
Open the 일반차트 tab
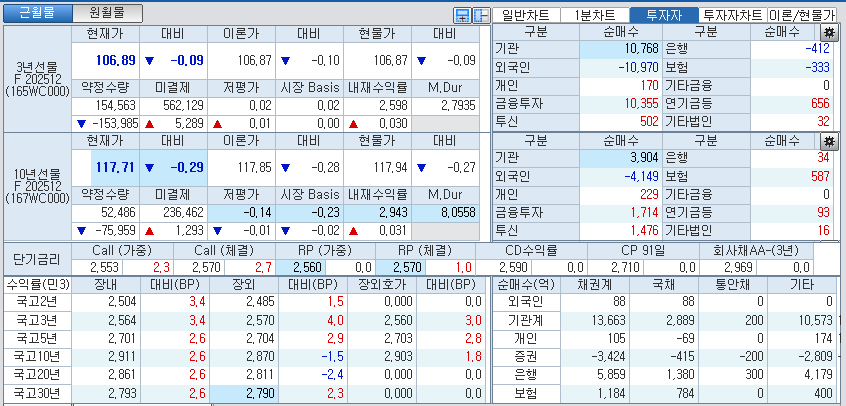click(x=526, y=15)
